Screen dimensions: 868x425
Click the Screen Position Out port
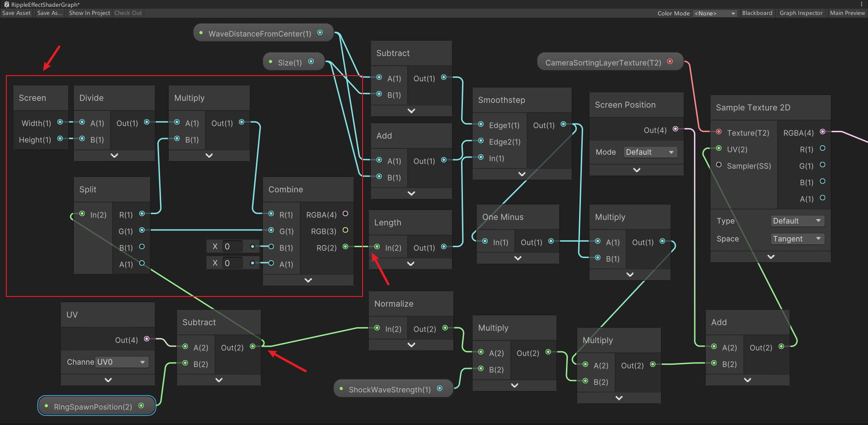pyautogui.click(x=675, y=129)
